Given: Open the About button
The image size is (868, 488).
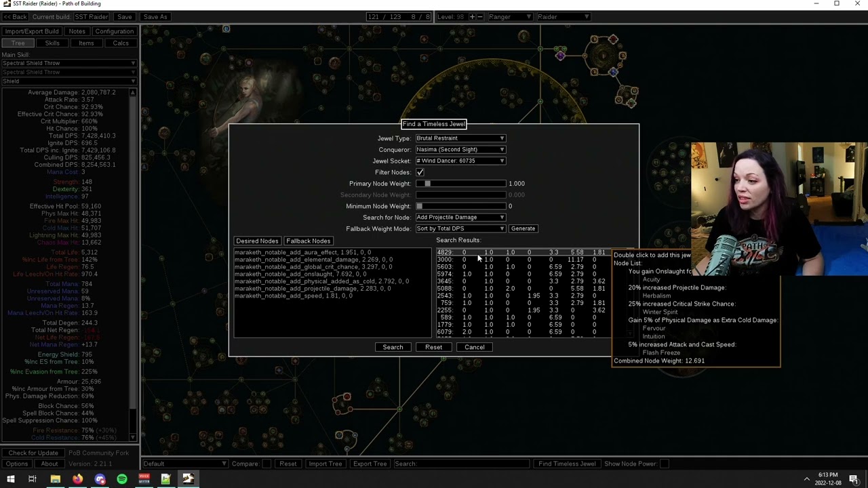Looking at the screenshot, I should click(49, 464).
